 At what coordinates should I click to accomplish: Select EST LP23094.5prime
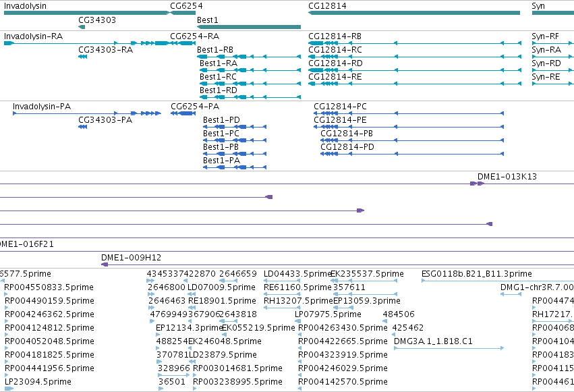9,389
